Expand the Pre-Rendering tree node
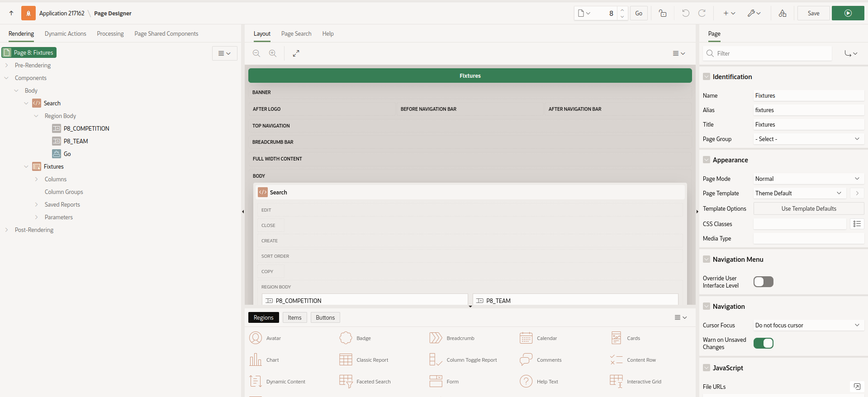 pyautogui.click(x=7, y=65)
